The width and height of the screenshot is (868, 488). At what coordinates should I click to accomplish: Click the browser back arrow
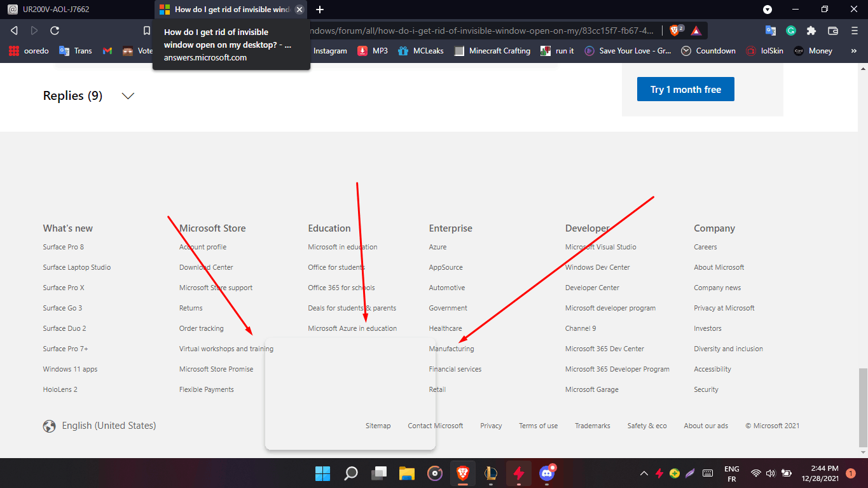(15, 31)
